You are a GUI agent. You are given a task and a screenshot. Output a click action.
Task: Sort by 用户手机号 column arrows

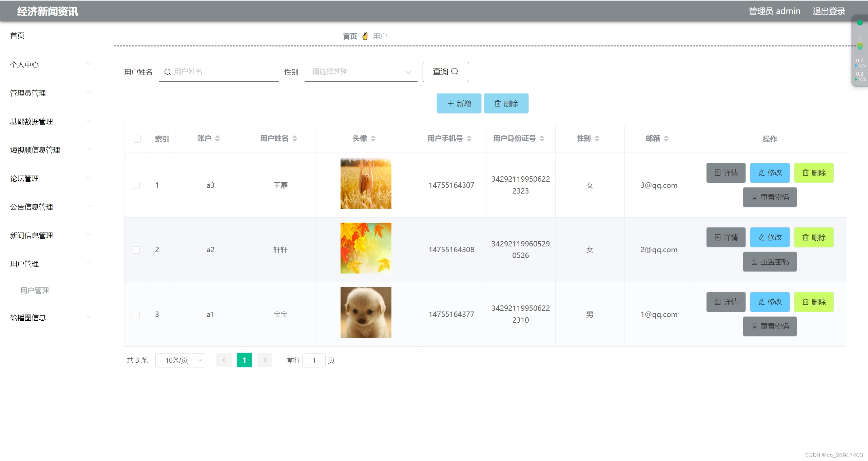pos(469,138)
